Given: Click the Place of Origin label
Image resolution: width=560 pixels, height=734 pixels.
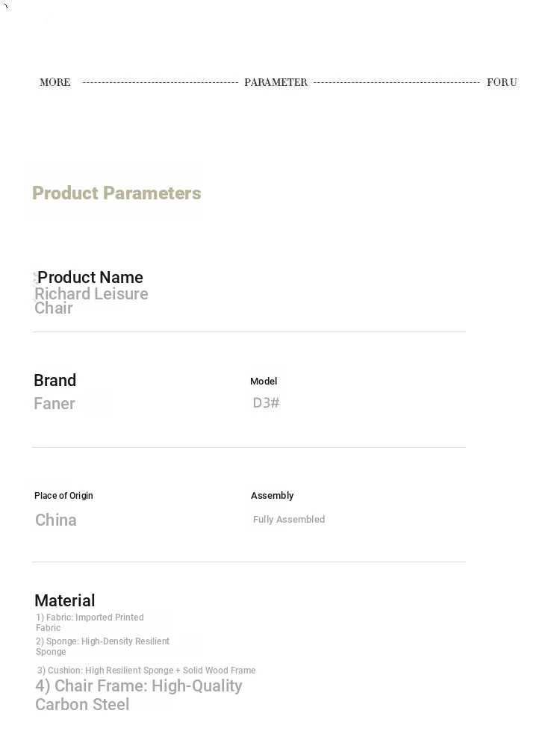Looking at the screenshot, I should [63, 496].
